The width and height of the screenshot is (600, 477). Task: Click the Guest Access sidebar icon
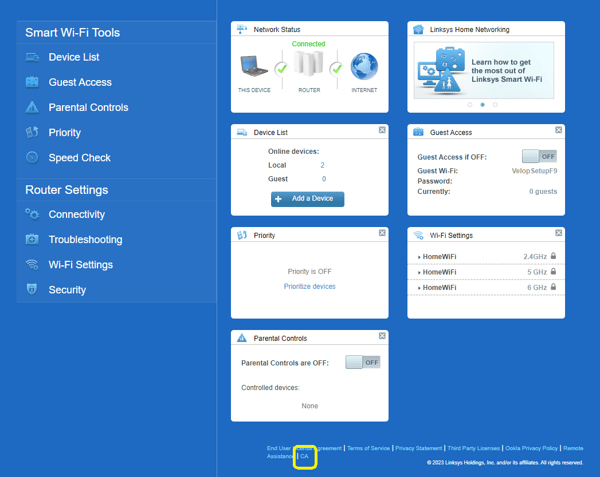32,82
